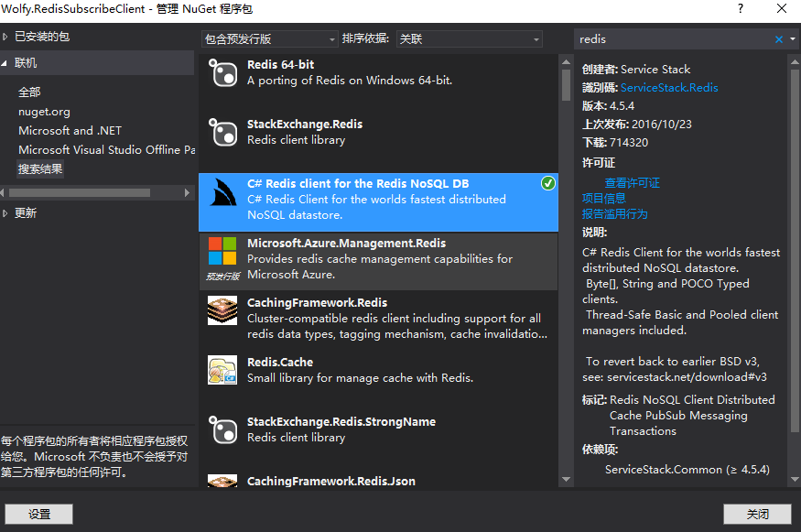801x532 pixels.
Task: Click the 关闭 button
Action: [x=758, y=514]
